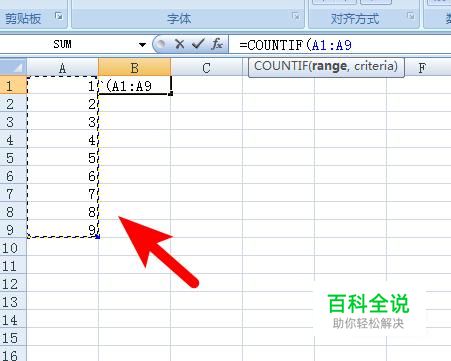The image size is (451, 361).
Task: Open the font group dialog launcher
Action: (x=295, y=16)
